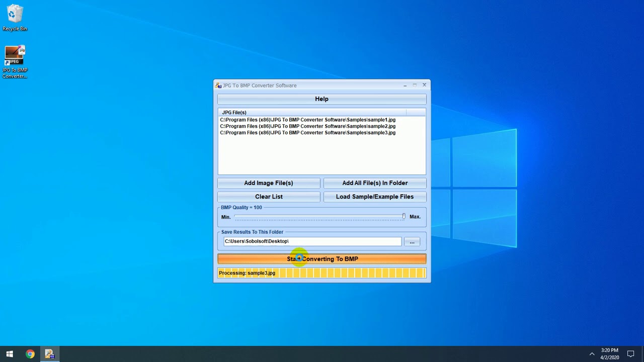Click the BMP Quality slider handle
The image size is (644, 362).
point(404,217)
